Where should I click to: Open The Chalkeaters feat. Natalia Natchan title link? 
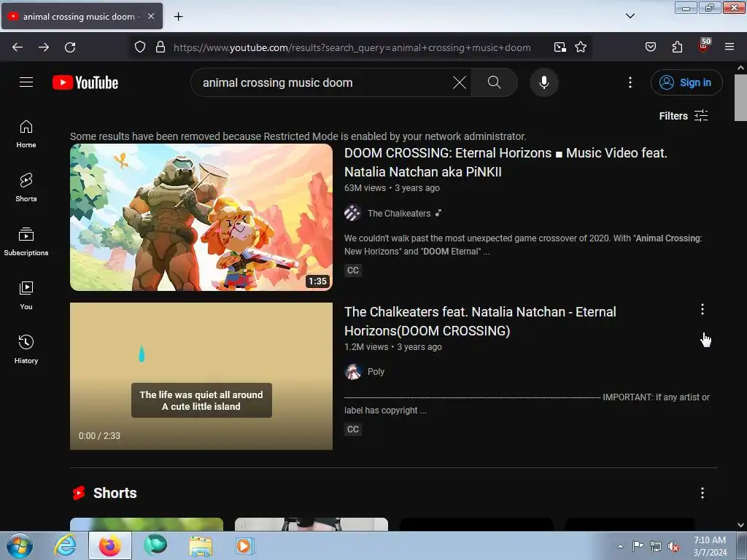480,322
